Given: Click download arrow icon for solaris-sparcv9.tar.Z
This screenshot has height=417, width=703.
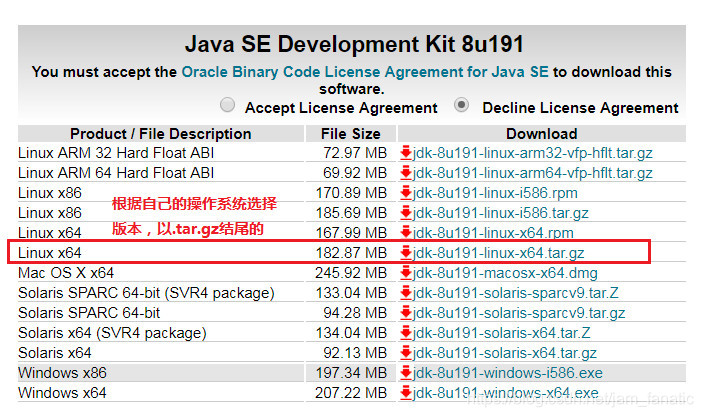Looking at the screenshot, I should pyautogui.click(x=406, y=293).
